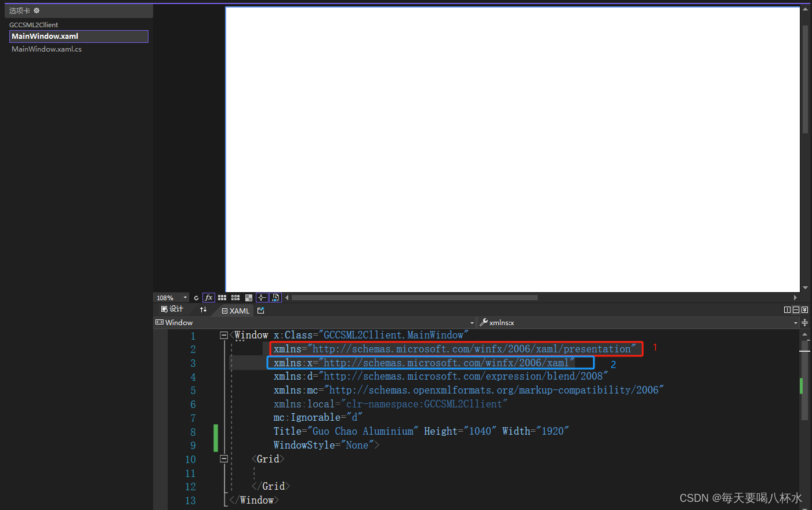Click the designer horizontal scrollbar right arrow
812x510 pixels.
795,298
